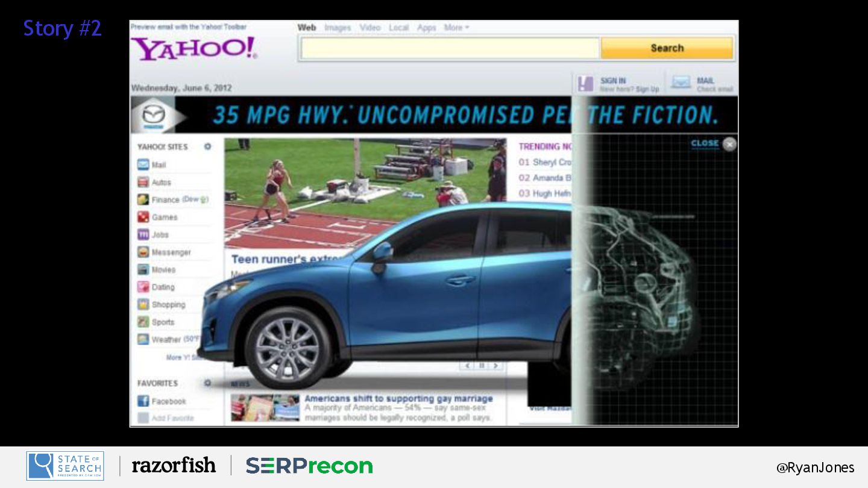Open the Dating icon in sidebar
Screen dimensions: 868x488
click(x=143, y=287)
